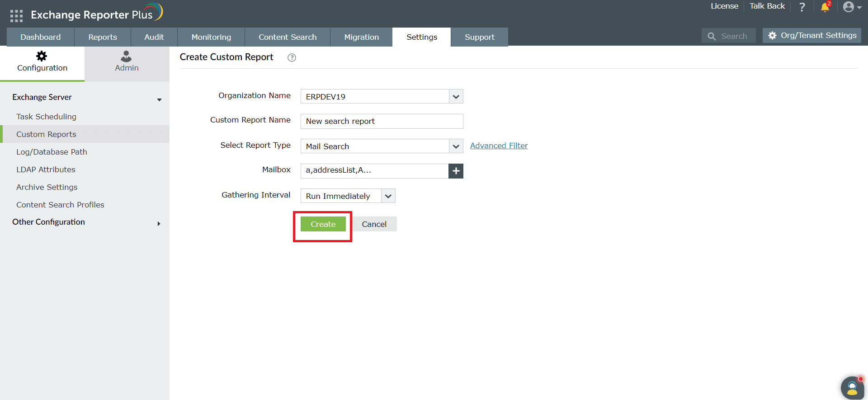Open the notifications bell icon
Image resolution: width=868 pixels, height=400 pixels.
click(825, 7)
